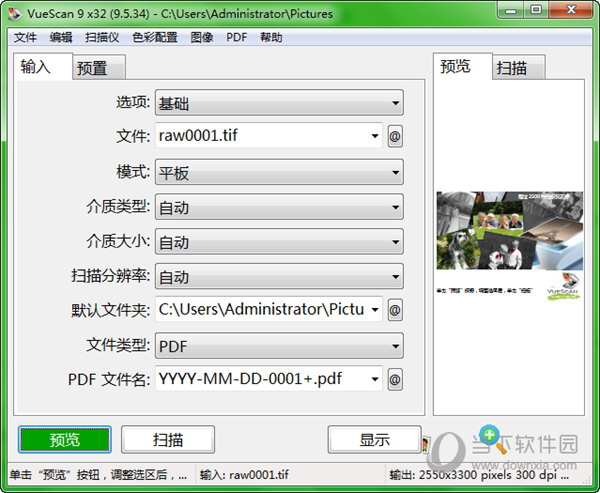
Task: Click the 介质类型 label
Action: [x=117, y=207]
